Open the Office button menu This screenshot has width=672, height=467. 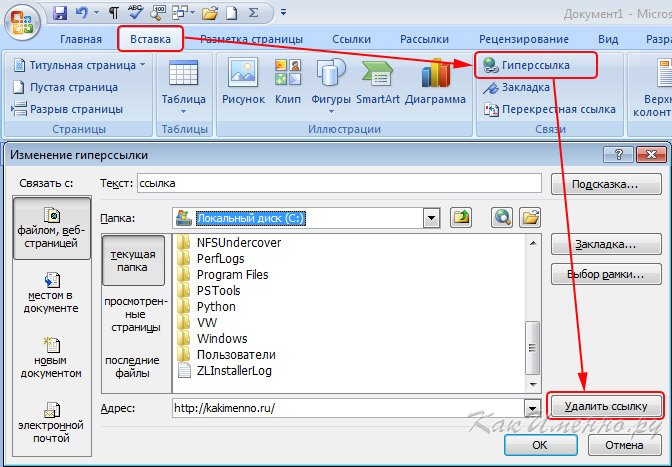tap(22, 21)
